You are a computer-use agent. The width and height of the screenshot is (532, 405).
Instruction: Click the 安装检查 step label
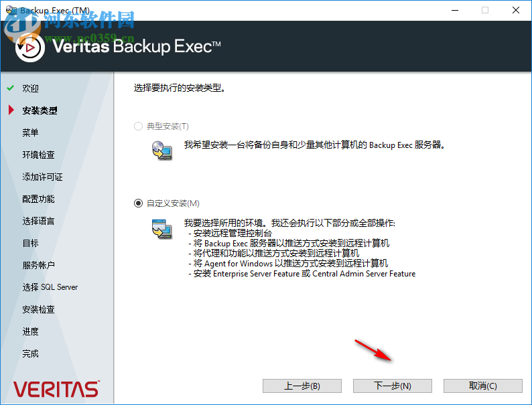pos(38,309)
